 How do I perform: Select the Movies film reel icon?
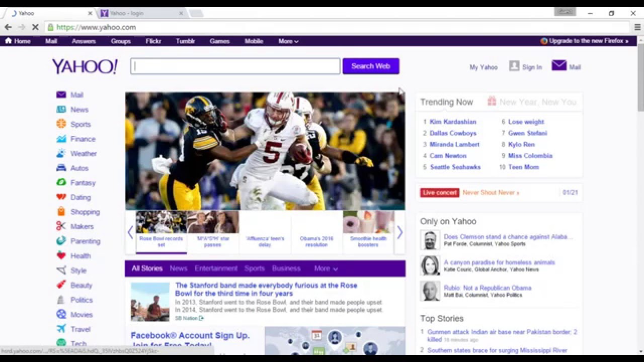pos(61,314)
